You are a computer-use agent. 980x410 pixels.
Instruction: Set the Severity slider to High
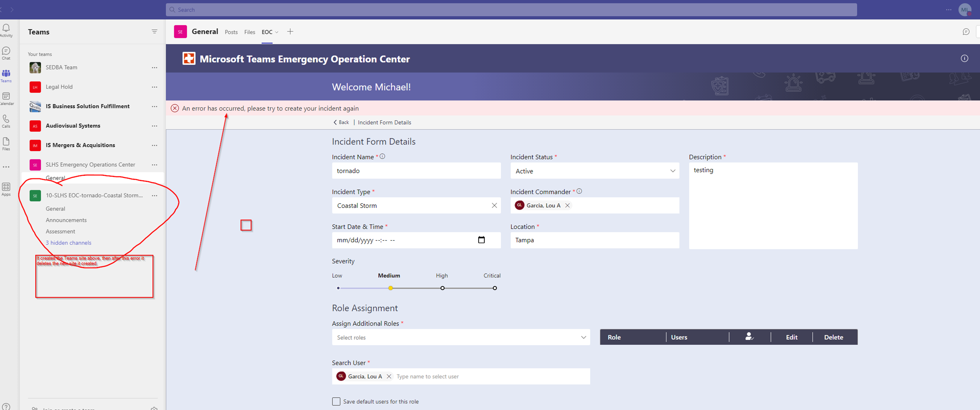click(x=442, y=288)
